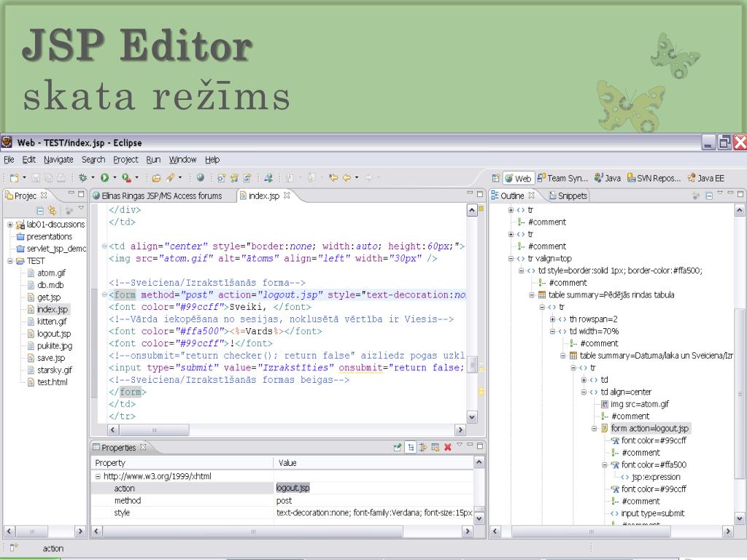Screen dimensions: 747x560
Task: Open the Project panel view menu triangle
Action: coord(81,208)
